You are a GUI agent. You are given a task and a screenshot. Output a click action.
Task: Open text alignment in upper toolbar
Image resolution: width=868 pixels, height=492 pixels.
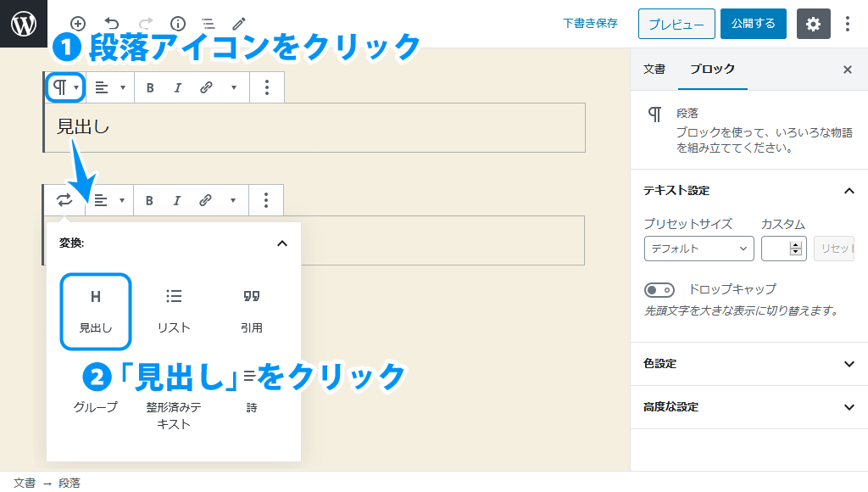110,87
